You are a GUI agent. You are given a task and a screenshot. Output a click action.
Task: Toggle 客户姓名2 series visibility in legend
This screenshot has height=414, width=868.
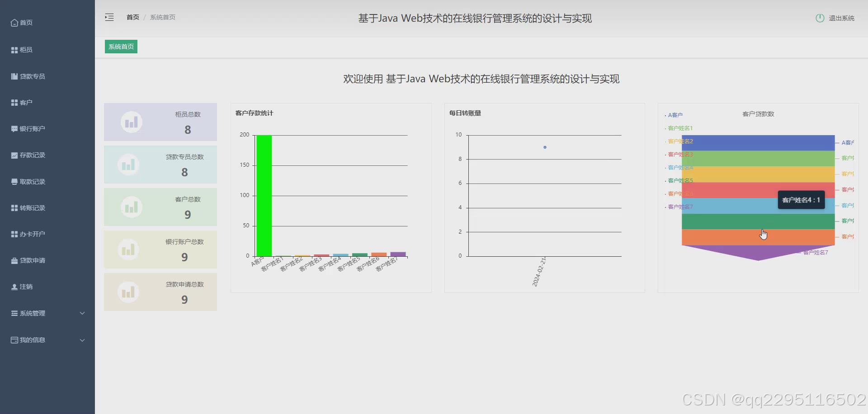(680, 141)
